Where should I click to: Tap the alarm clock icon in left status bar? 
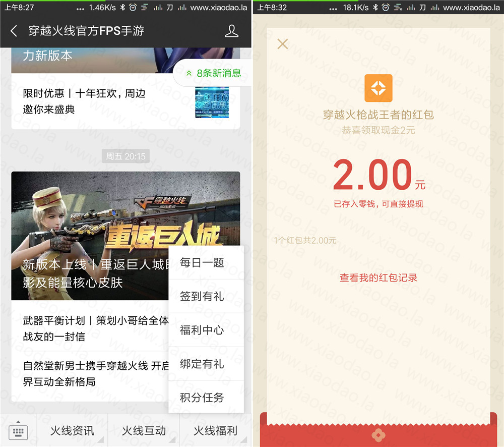pos(133,7)
